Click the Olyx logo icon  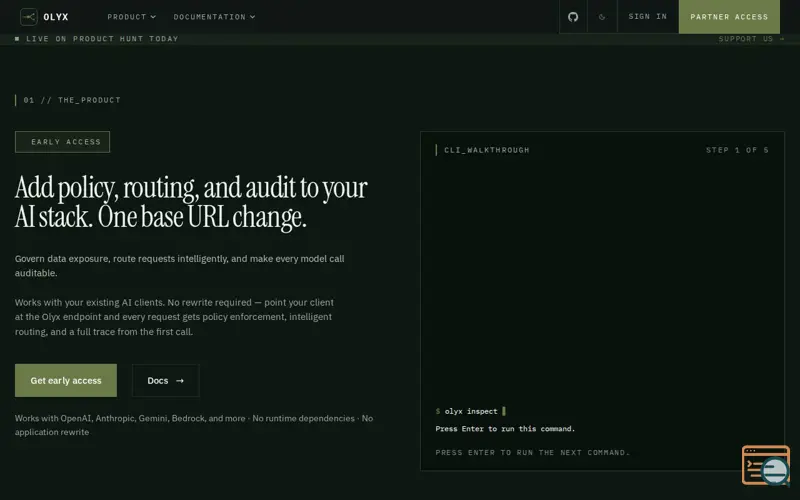pyautogui.click(x=29, y=17)
